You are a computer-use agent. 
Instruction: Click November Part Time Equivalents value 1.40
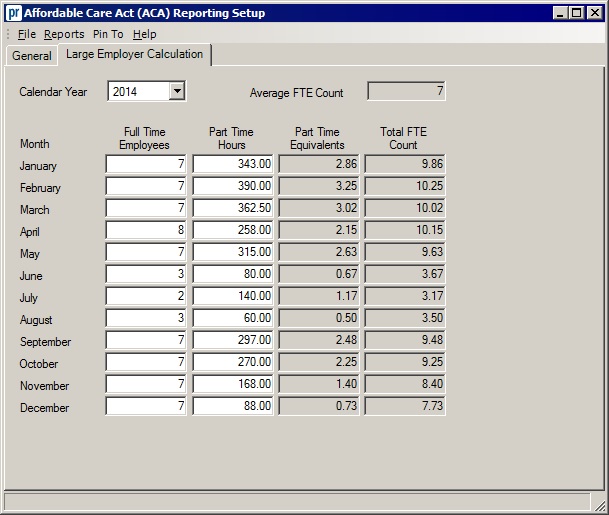pyautogui.click(x=319, y=384)
